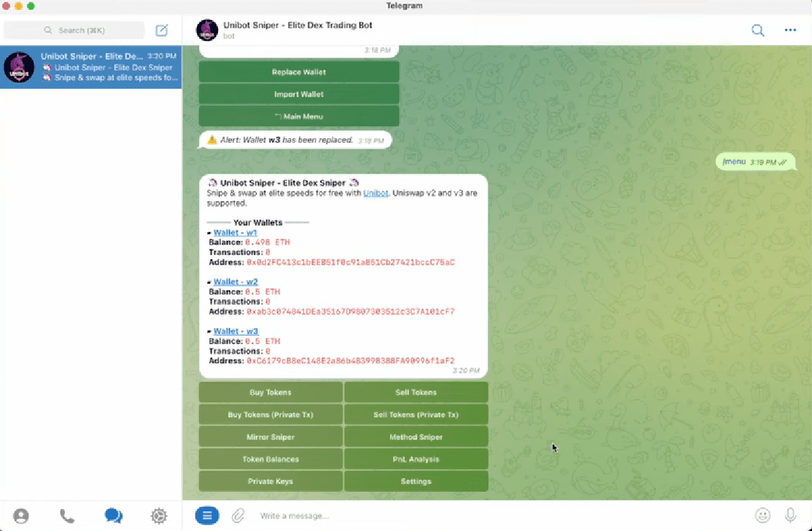Open the bot commands menu button
The width and height of the screenshot is (812, 531).
pyautogui.click(x=207, y=515)
